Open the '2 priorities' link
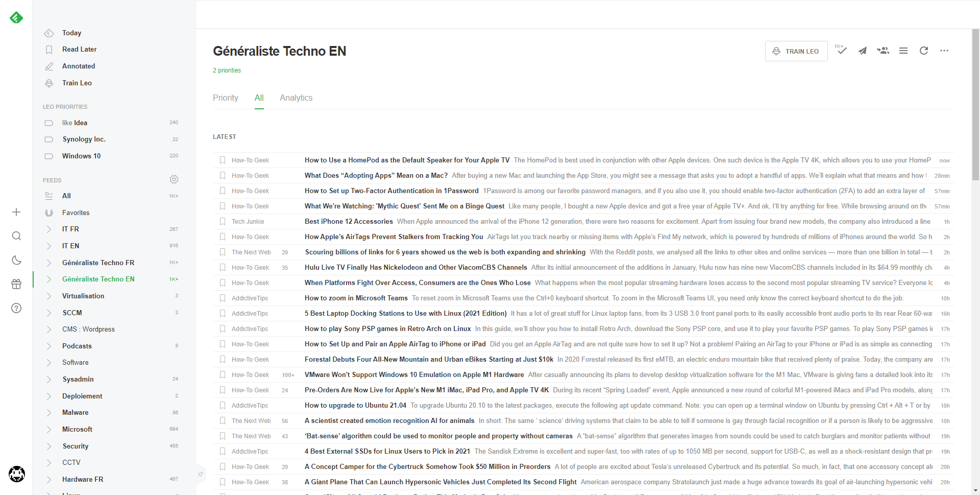 (x=227, y=70)
